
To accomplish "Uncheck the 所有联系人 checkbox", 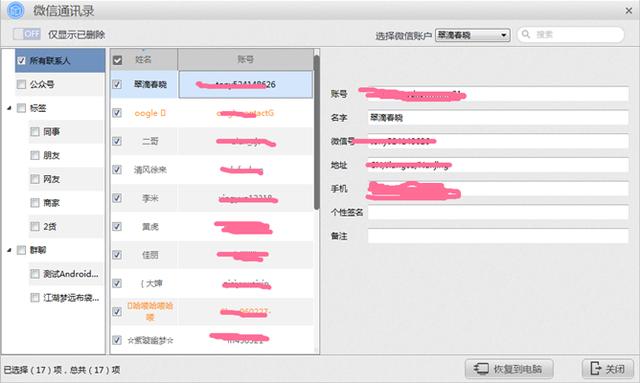I will click(x=21, y=61).
